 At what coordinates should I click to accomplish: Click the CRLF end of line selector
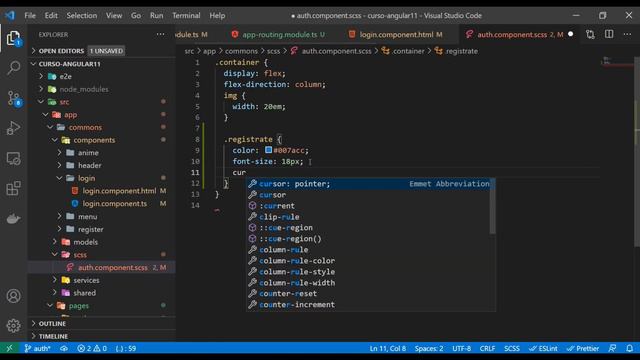(487, 348)
